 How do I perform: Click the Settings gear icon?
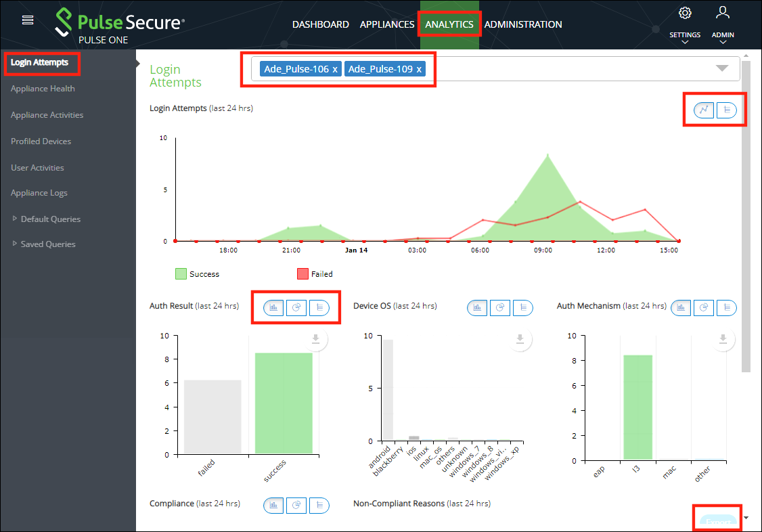click(x=685, y=12)
